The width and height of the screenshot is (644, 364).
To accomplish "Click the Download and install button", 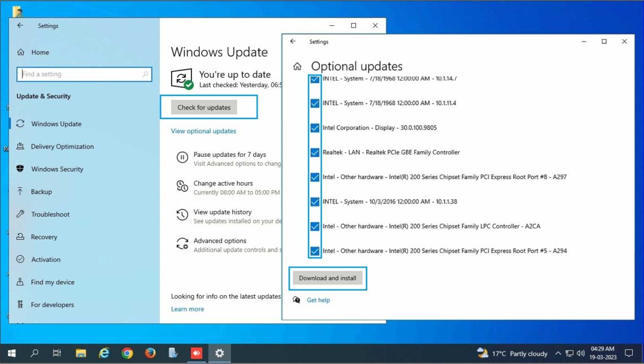I will 327,278.
